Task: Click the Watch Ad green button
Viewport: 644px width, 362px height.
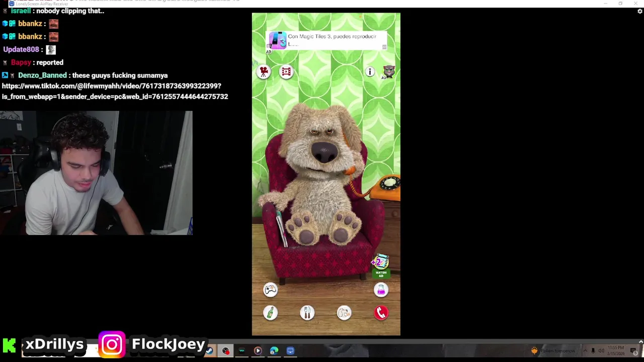Action: (x=381, y=274)
